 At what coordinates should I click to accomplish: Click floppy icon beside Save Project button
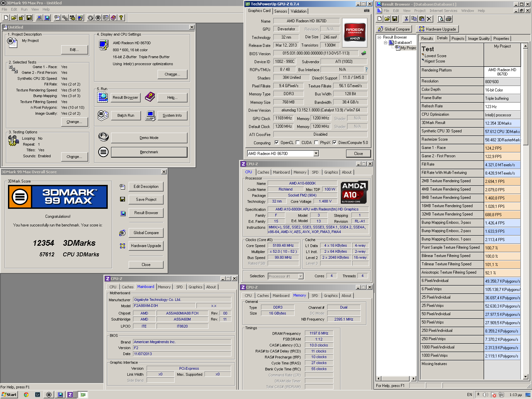tap(122, 199)
